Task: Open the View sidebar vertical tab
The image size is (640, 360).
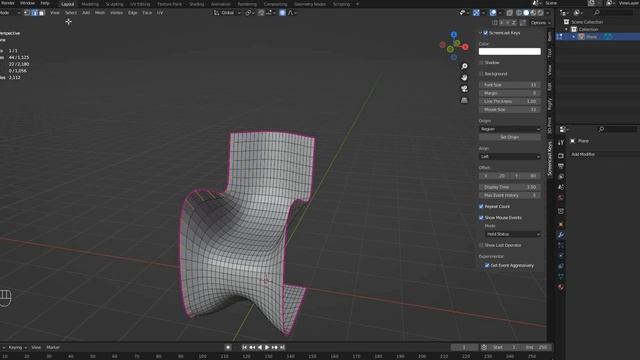Action: (x=549, y=70)
